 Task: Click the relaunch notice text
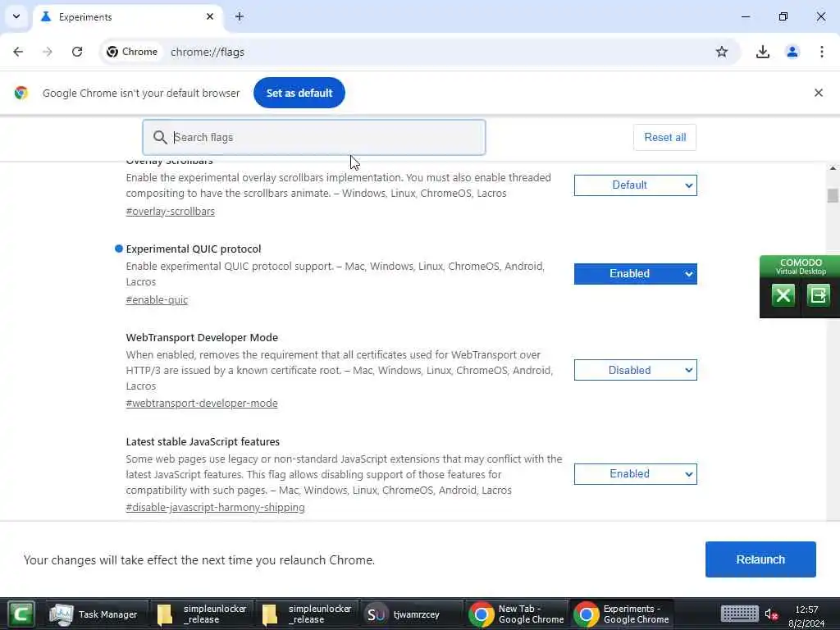(199, 559)
